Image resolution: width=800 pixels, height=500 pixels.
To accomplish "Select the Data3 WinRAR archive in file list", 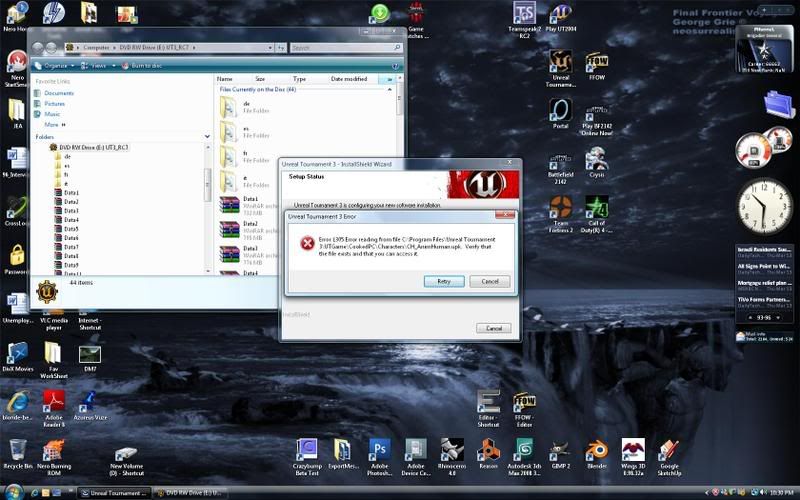I will click(x=246, y=255).
